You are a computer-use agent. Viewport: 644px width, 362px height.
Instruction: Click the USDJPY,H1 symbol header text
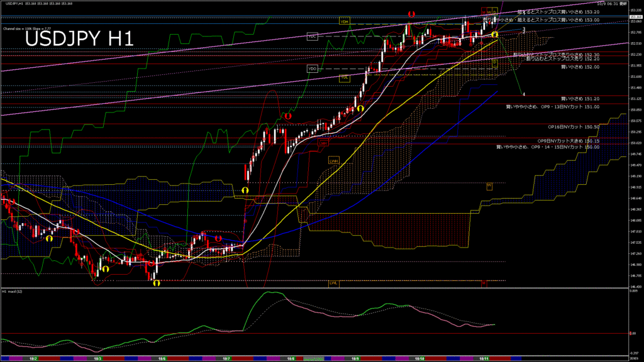point(13,4)
